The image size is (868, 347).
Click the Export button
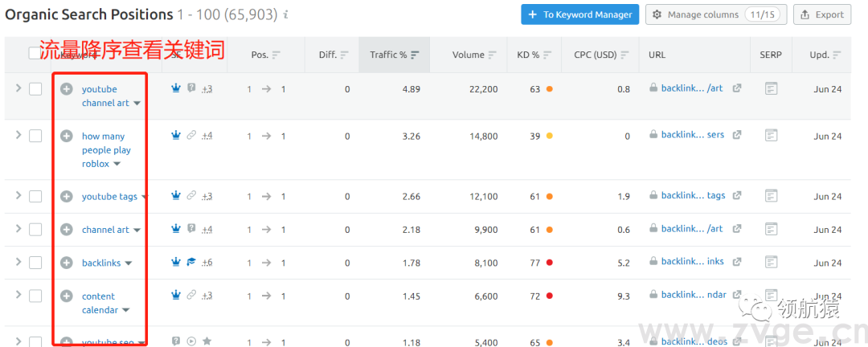821,14
